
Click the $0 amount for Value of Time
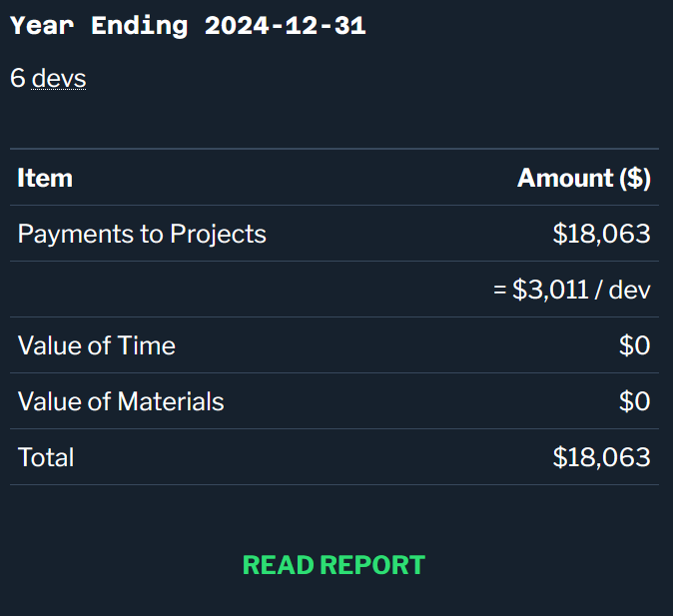tap(635, 345)
